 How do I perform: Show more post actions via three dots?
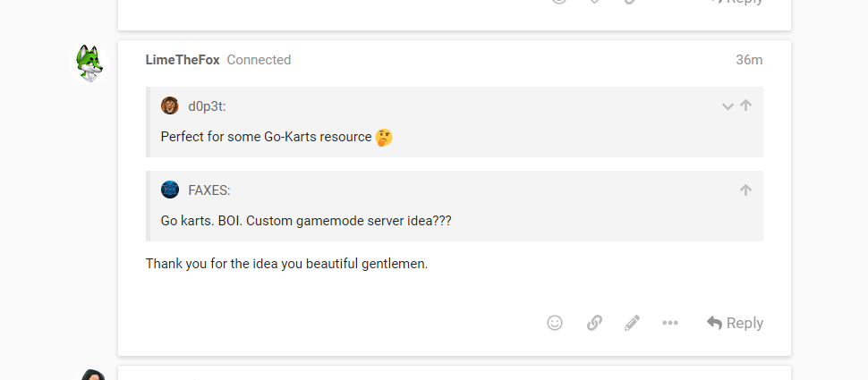coord(670,323)
